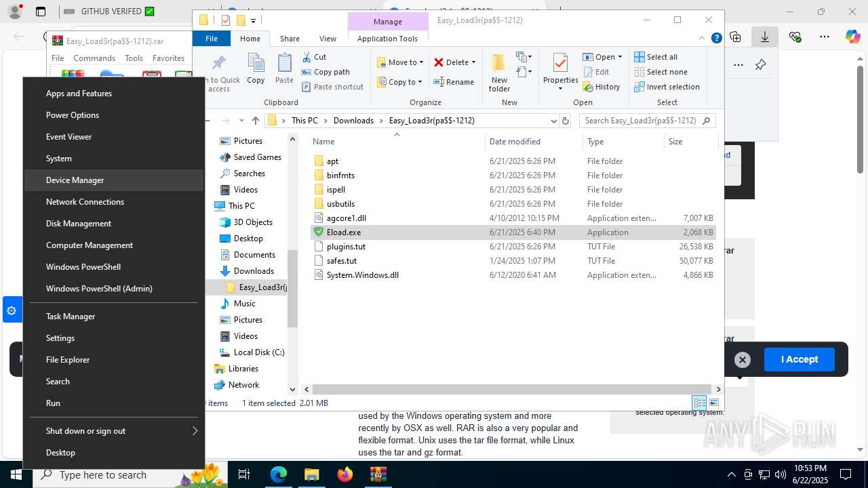Open the Delete dropdown arrow

(473, 62)
